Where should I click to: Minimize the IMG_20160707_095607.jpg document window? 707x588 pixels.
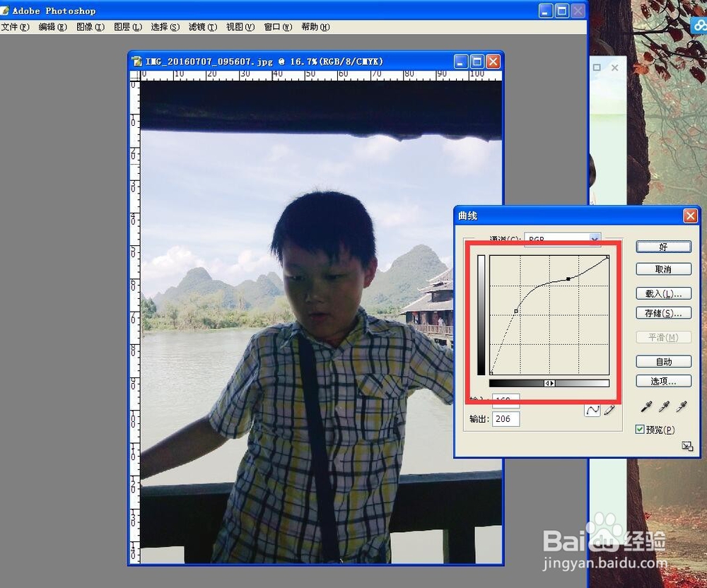(460, 61)
